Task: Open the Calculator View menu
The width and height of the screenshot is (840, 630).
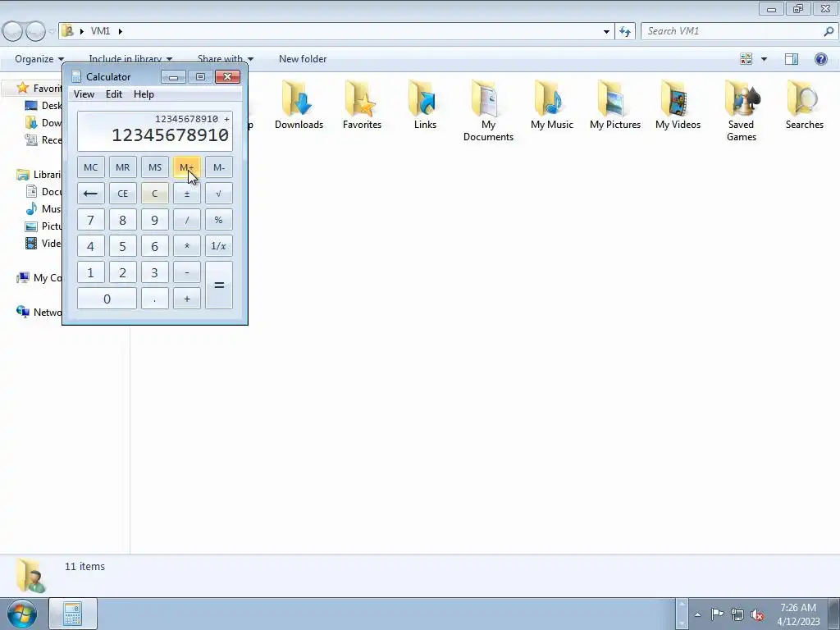Action: click(x=84, y=94)
